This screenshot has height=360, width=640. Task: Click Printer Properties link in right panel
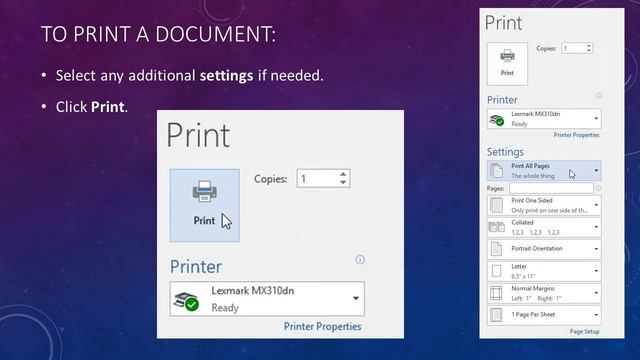click(x=576, y=135)
